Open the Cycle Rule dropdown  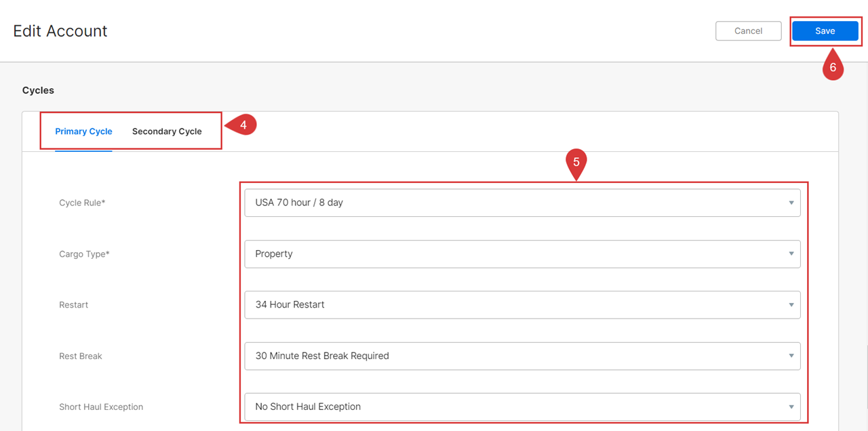[x=522, y=203]
